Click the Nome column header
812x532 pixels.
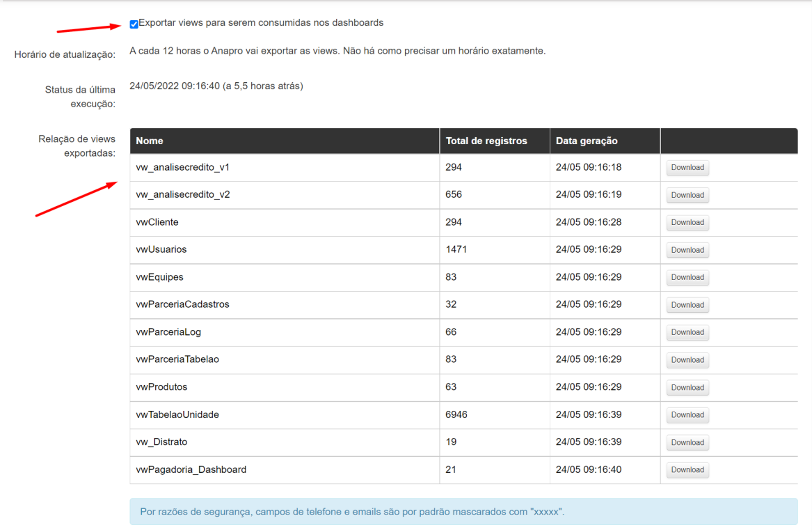point(150,141)
